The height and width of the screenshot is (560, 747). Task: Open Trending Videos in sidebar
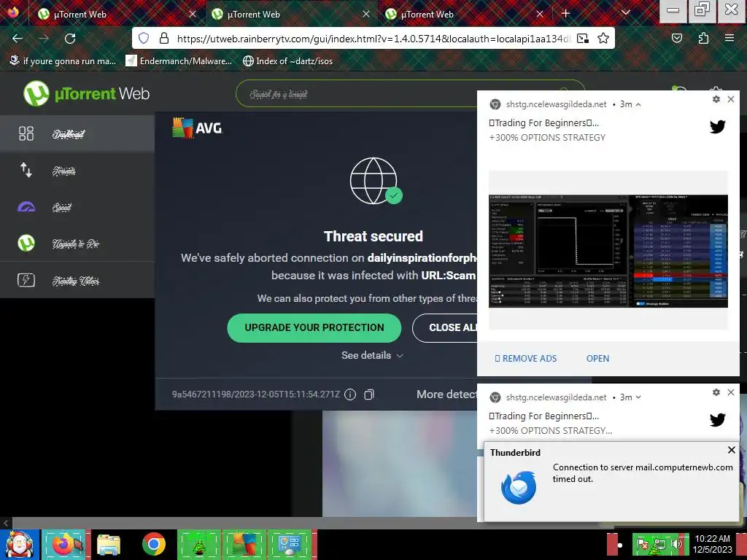pyautogui.click(x=77, y=281)
